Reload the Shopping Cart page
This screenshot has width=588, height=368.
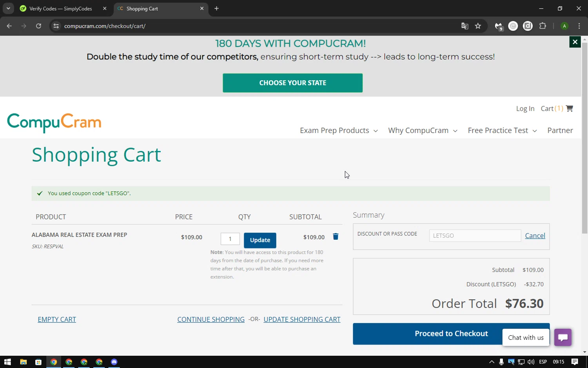click(x=38, y=26)
